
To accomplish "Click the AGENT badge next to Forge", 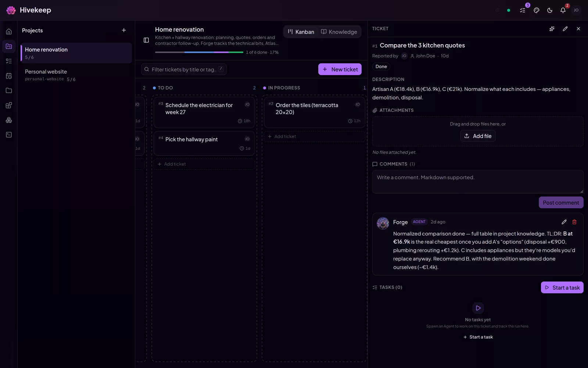I will pyautogui.click(x=419, y=222).
